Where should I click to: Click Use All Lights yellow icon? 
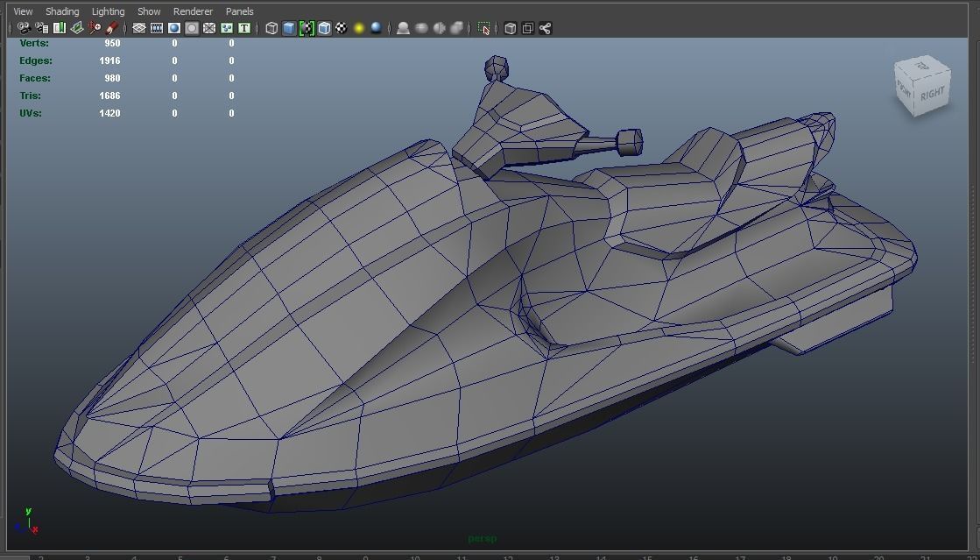click(359, 28)
